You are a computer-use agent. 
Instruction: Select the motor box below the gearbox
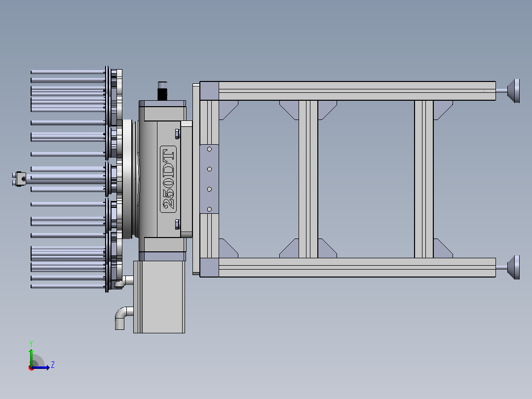pos(159,297)
